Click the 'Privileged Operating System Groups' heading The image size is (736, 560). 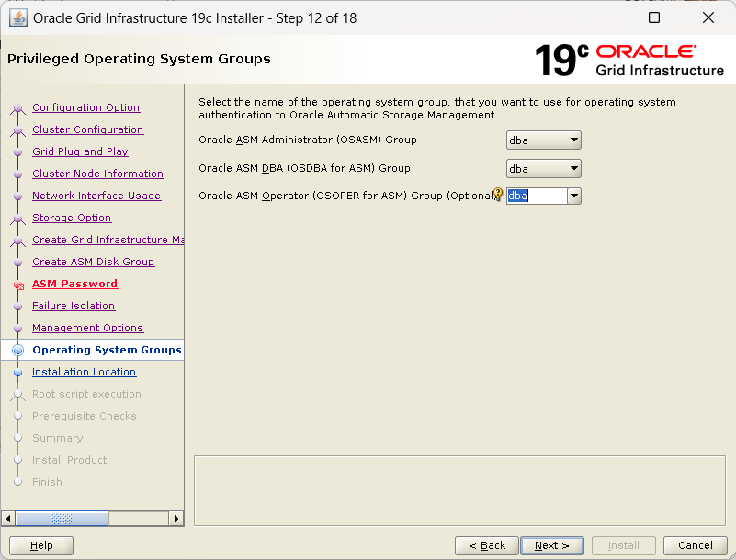[139, 59]
